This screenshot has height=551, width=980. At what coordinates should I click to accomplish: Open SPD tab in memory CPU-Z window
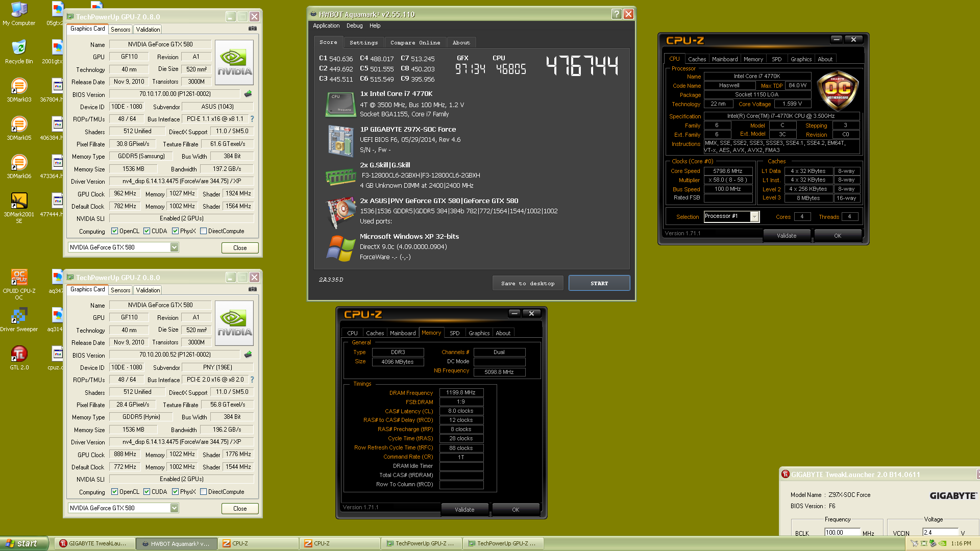[x=454, y=333]
